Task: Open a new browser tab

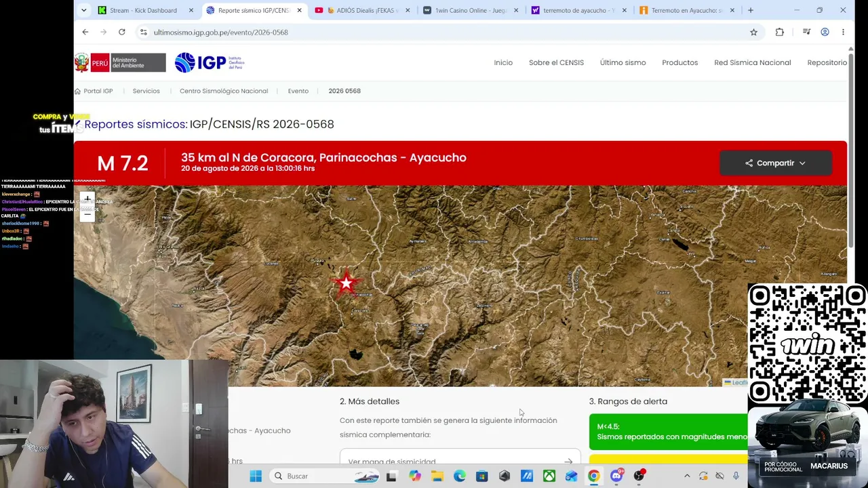Action: (x=750, y=10)
